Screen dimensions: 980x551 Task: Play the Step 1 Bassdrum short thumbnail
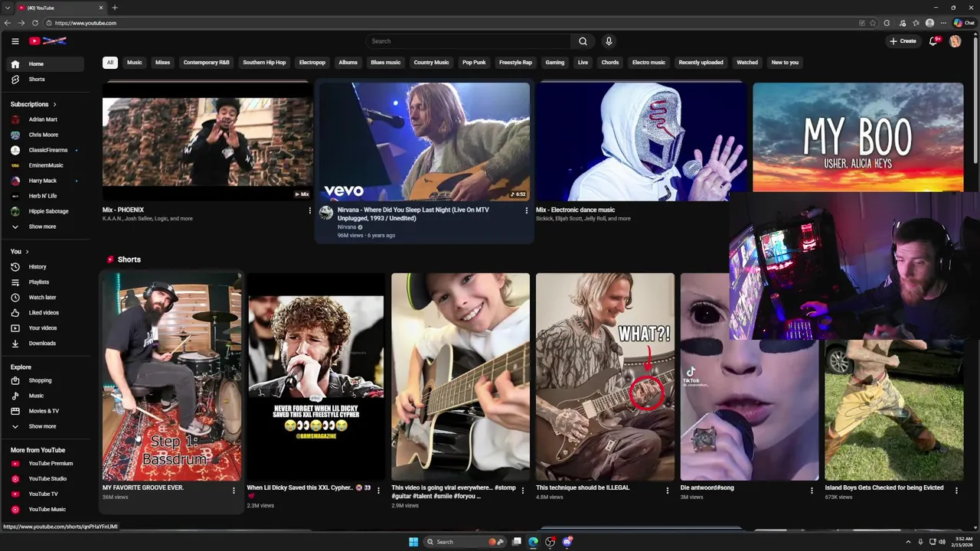171,377
